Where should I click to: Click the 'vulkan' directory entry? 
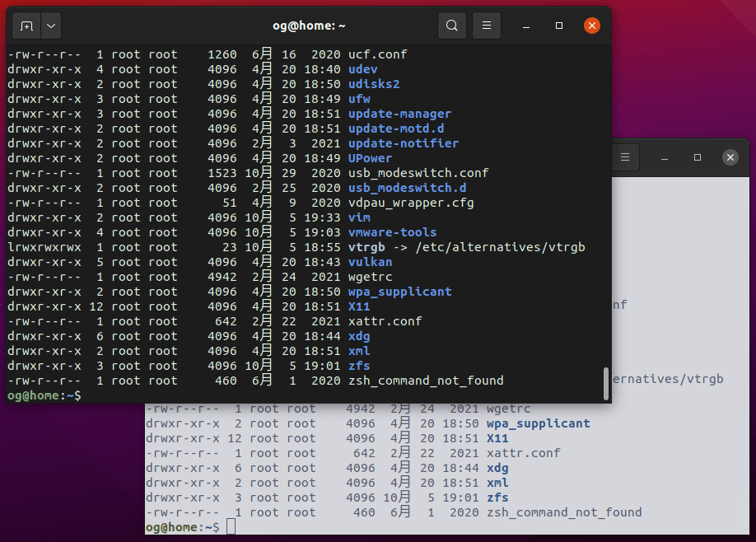point(370,262)
